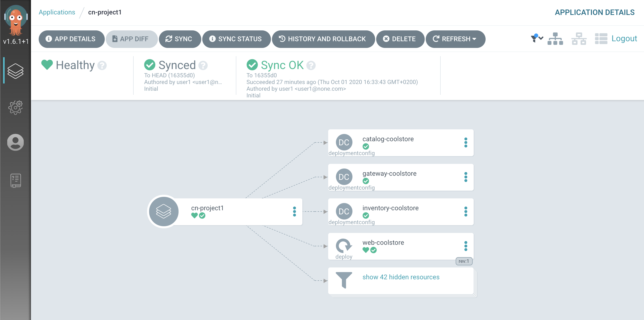This screenshot has height=320, width=644.
Task: Open the resource filter funnel dropdown
Action: [x=537, y=38]
